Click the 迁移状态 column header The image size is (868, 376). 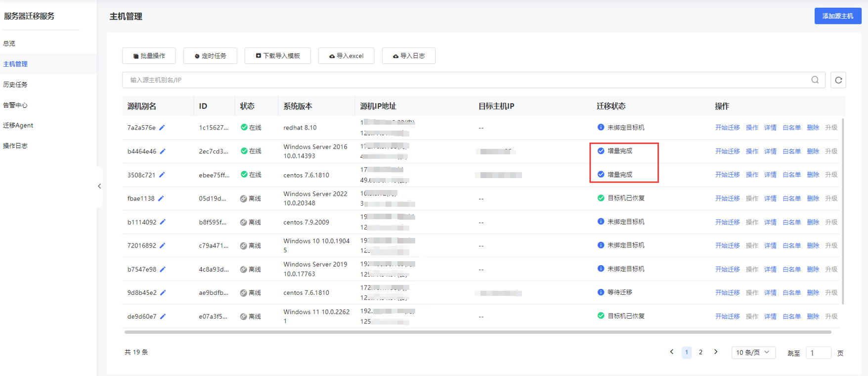pyautogui.click(x=611, y=106)
